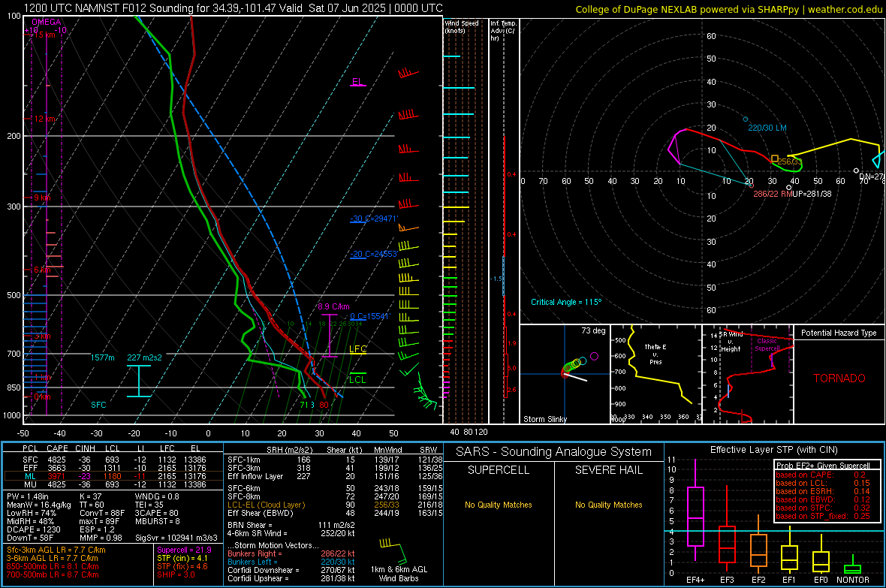Click the magenta EF4+ box plot
The width and height of the screenshot is (886, 588).
[695, 516]
